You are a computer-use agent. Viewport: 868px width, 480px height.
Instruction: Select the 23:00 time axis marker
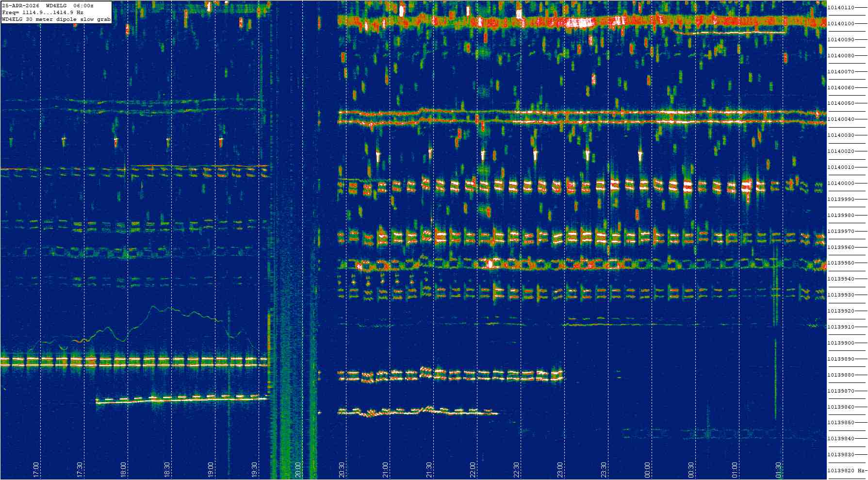[x=560, y=470]
